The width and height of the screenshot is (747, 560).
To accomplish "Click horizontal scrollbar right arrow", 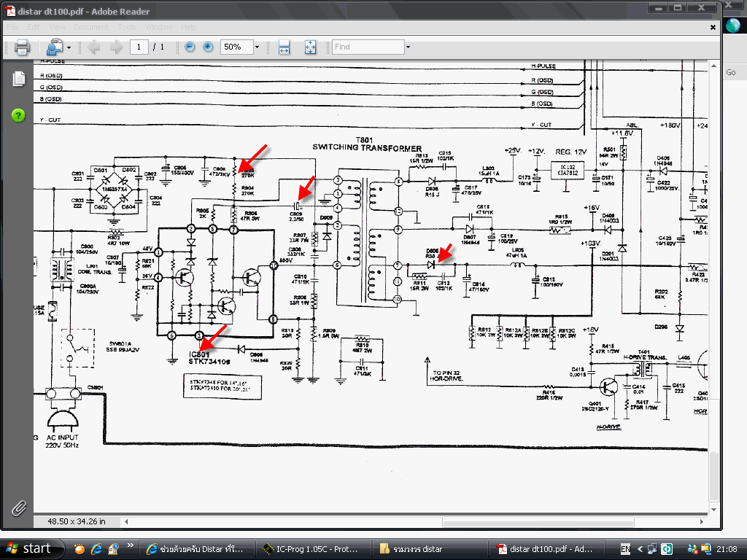I will coord(701,521).
